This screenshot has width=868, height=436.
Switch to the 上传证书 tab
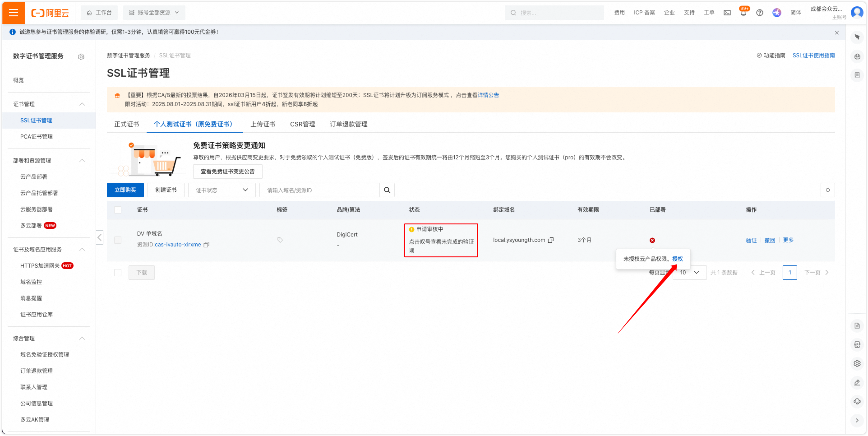click(263, 124)
